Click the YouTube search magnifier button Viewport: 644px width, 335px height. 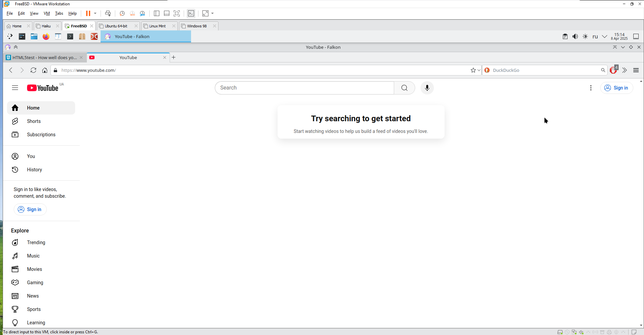pyautogui.click(x=404, y=88)
